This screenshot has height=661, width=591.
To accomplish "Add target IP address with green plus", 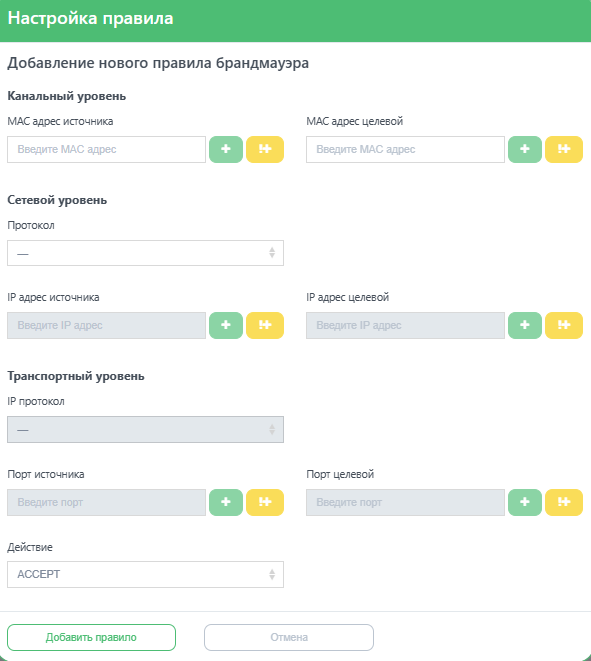I will tap(525, 325).
